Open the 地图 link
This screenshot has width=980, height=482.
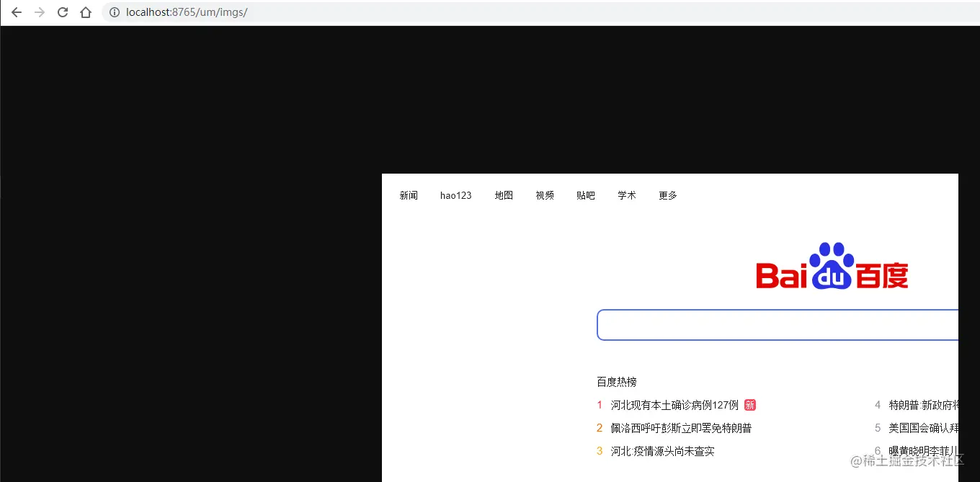coord(504,195)
